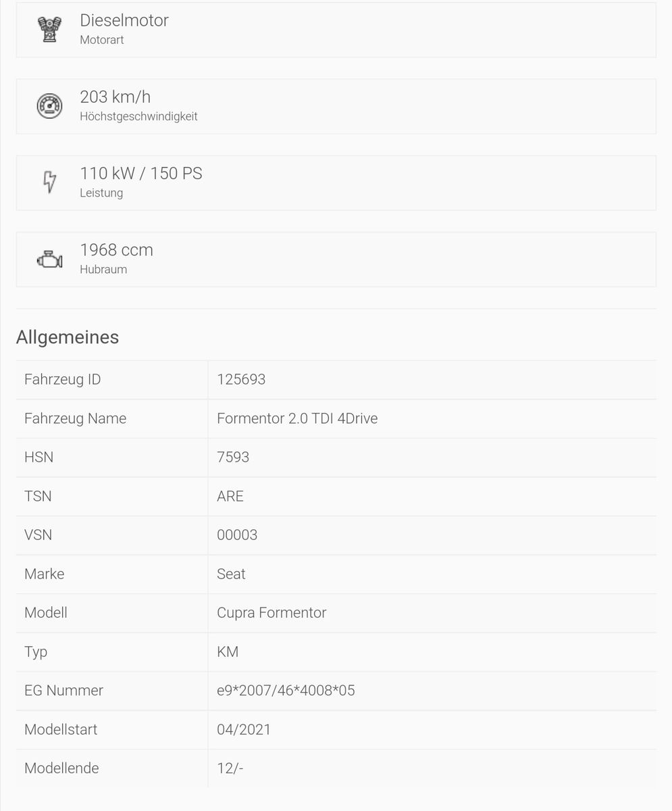Click the 110 kW / 150 PS value
The height and width of the screenshot is (811, 672).
pos(140,173)
